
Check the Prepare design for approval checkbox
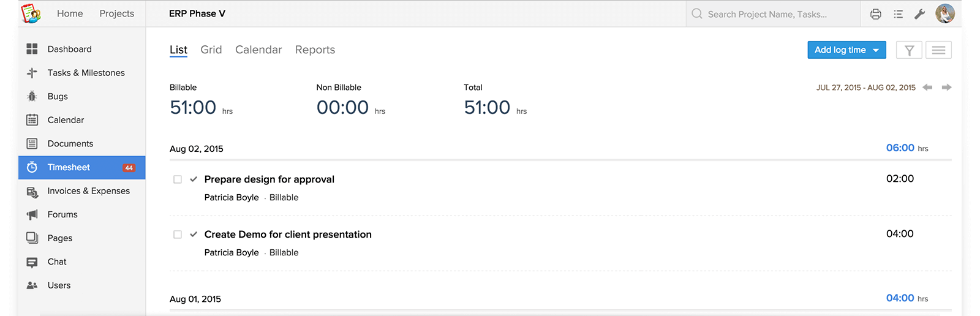coord(178,179)
